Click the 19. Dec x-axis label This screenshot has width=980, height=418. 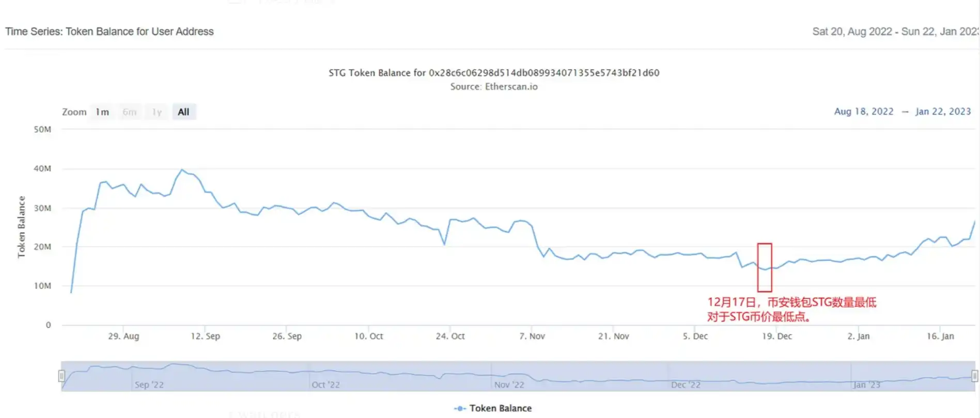776,336
